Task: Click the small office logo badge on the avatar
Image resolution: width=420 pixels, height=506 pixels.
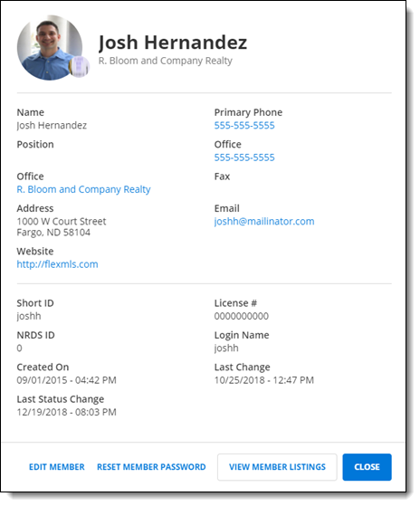Action: point(79,67)
